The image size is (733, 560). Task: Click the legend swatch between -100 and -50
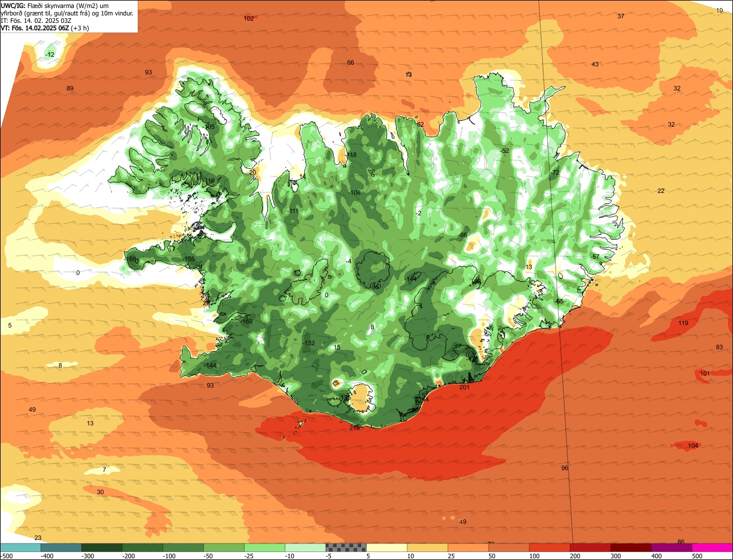click(183, 547)
